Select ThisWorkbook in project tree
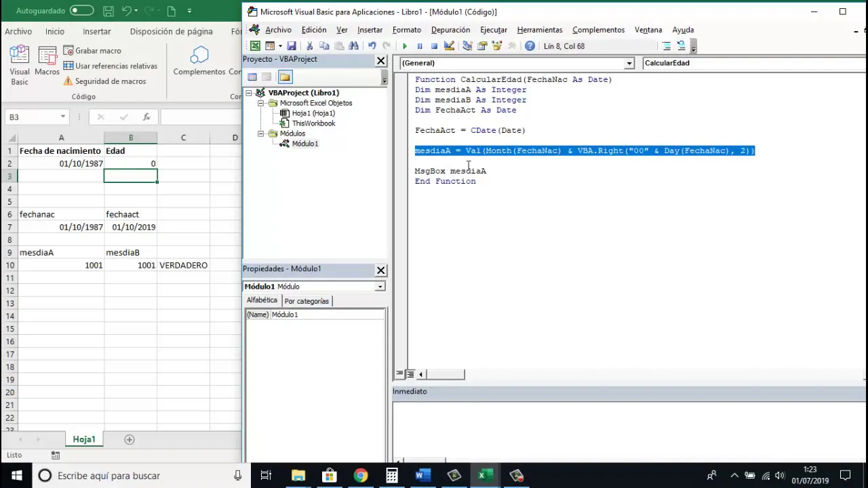This screenshot has height=488, width=868. (x=307, y=123)
